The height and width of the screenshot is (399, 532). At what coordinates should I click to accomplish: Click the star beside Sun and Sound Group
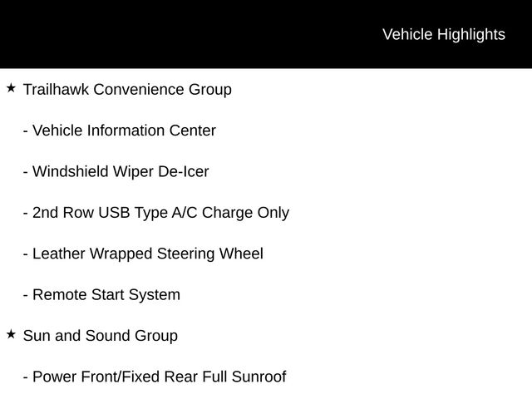click(x=11, y=334)
